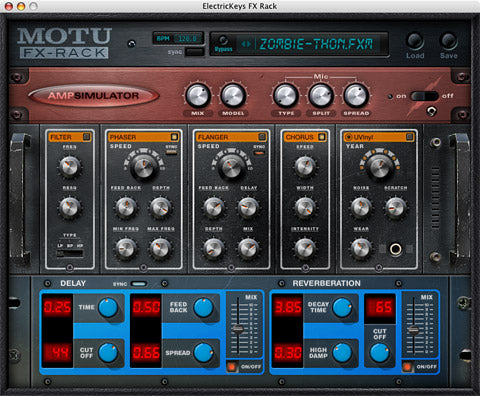
Task: Open the ZOMBIE-THON.FXM preset name display
Action: (x=316, y=44)
